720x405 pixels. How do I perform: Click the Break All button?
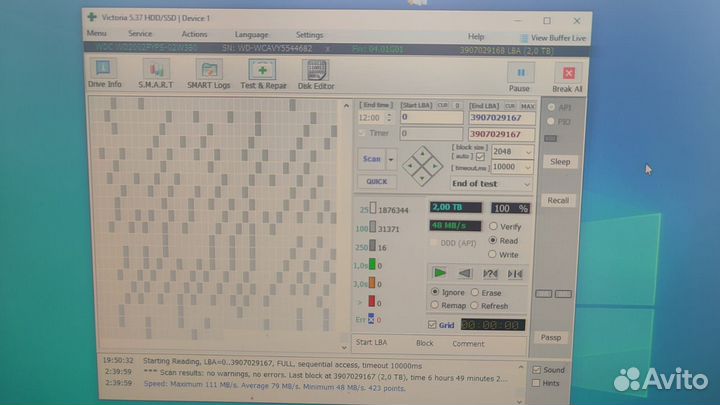tap(568, 78)
